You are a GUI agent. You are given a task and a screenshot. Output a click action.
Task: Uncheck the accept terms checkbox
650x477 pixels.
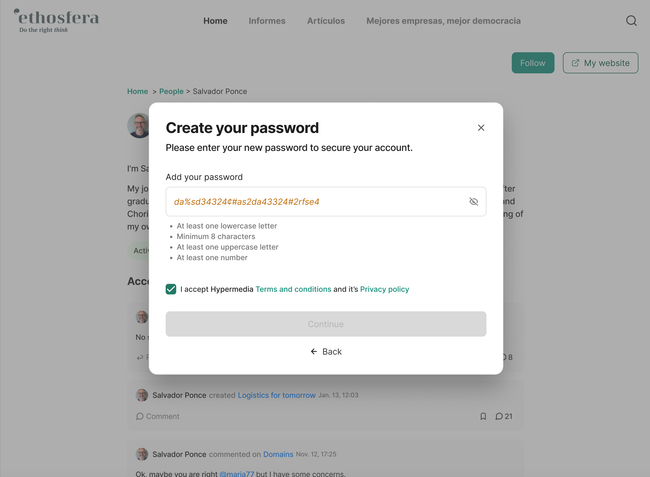click(171, 289)
